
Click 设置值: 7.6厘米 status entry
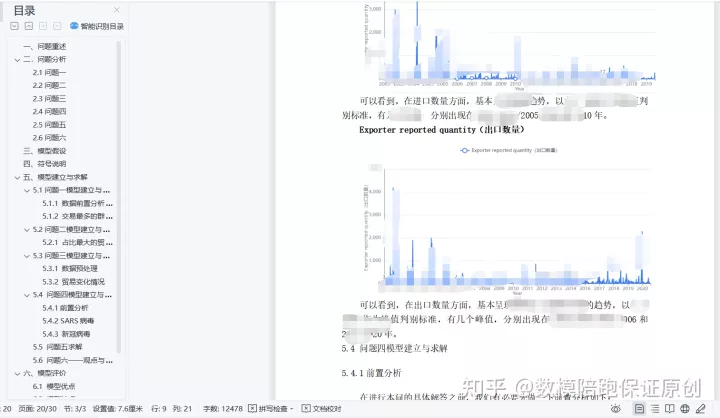(x=118, y=409)
